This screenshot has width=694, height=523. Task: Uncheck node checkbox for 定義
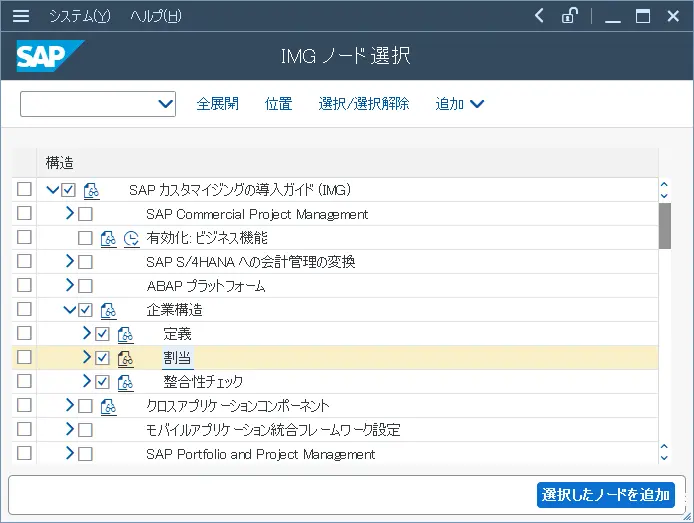click(x=102, y=334)
